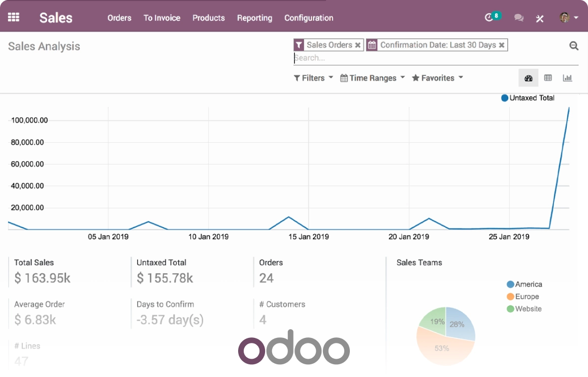Click the calendar icon on Confirmation Date facet
588x377 pixels.
point(372,45)
